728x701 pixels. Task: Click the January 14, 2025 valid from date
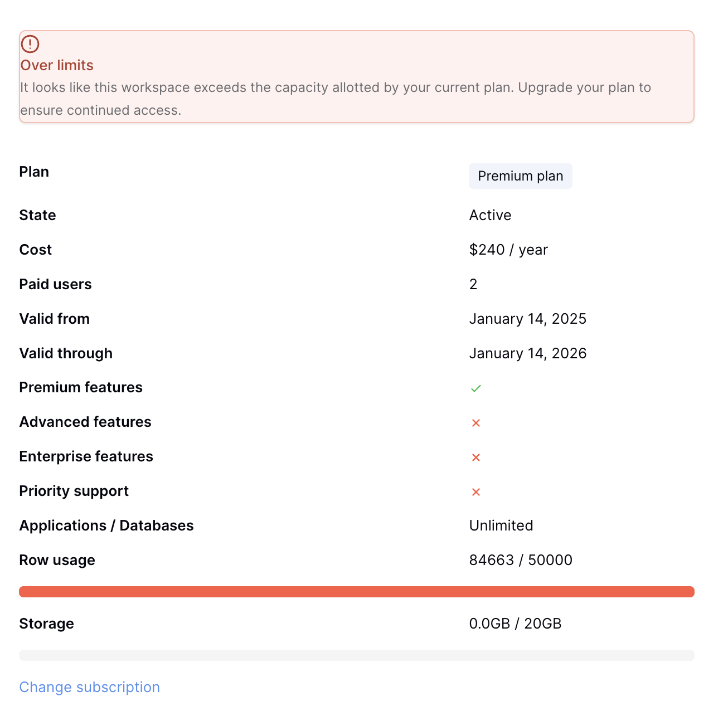pyautogui.click(x=528, y=319)
